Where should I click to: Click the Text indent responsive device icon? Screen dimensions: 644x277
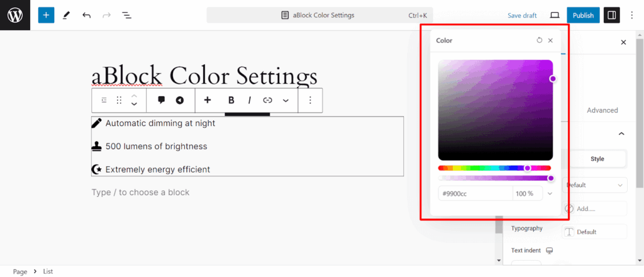[550, 251]
